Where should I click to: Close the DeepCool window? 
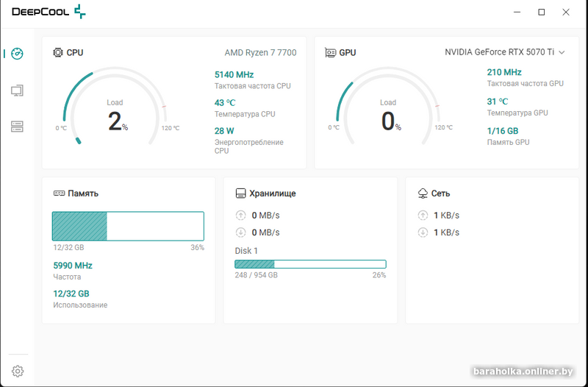566,12
